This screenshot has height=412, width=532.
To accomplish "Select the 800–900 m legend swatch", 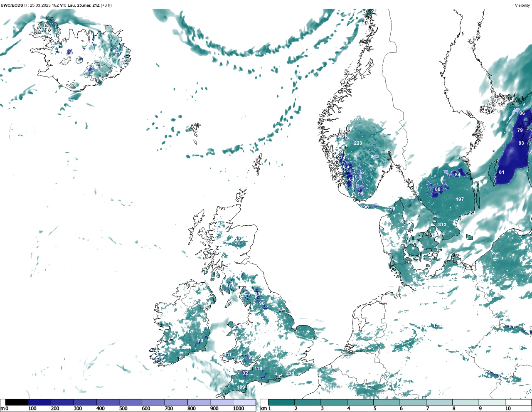I will 199,402.
